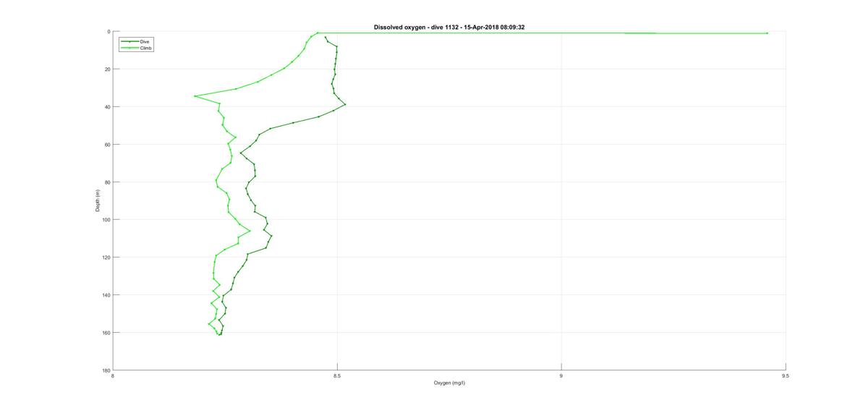
Task: Click the Climb curve minimum point near 35 m
Action: coord(195,96)
